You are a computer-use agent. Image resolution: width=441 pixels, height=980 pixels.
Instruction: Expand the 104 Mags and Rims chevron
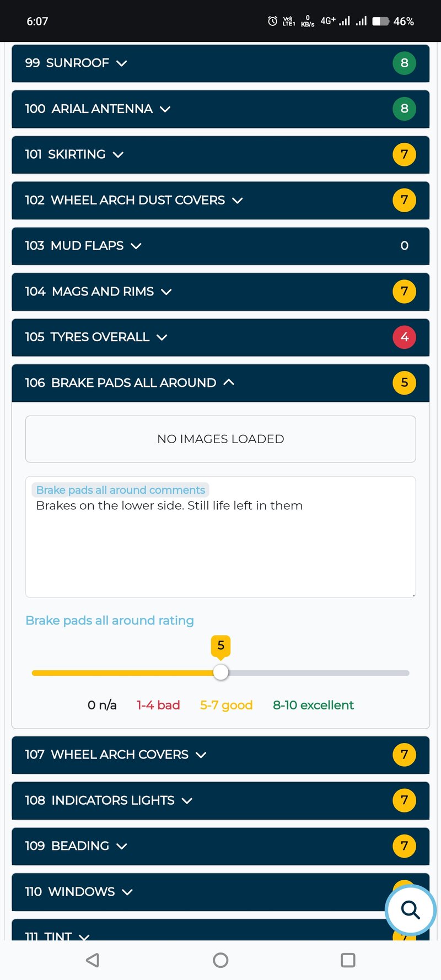tap(166, 292)
